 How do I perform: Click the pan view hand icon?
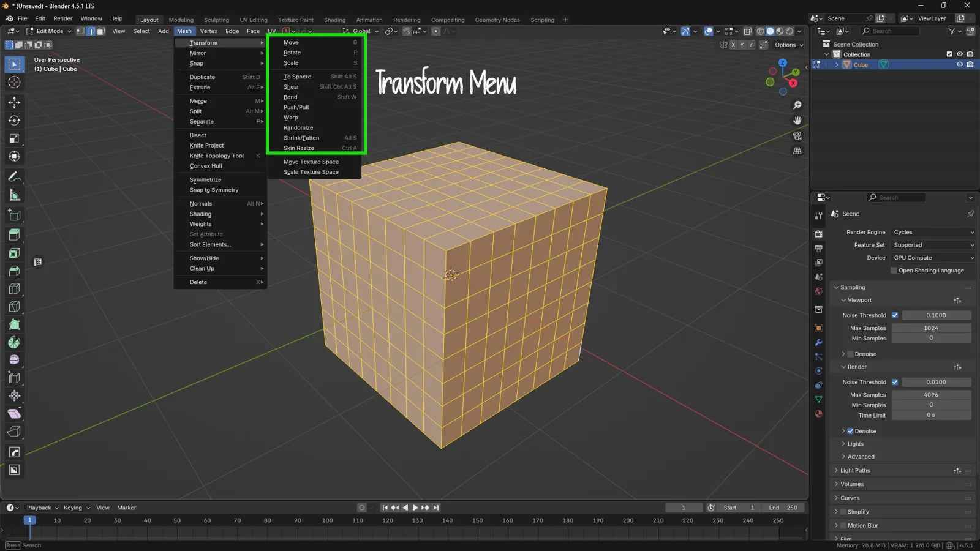point(797,121)
